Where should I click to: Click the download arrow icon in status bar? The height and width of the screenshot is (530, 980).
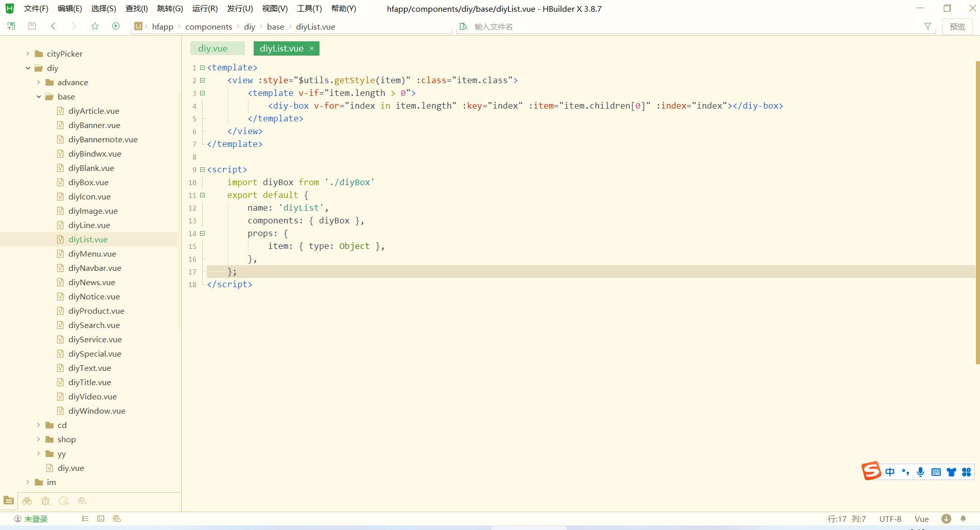(946, 519)
